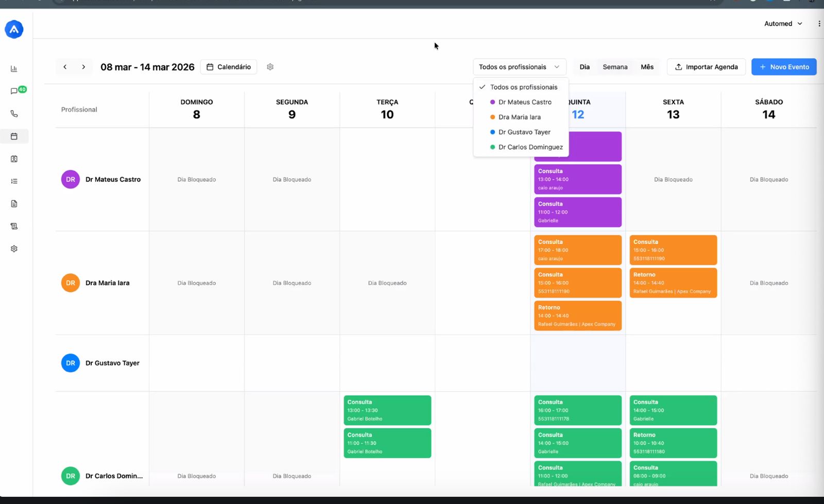This screenshot has width=824, height=504.
Task: Click the Calendário date picker button
Action: click(x=229, y=67)
